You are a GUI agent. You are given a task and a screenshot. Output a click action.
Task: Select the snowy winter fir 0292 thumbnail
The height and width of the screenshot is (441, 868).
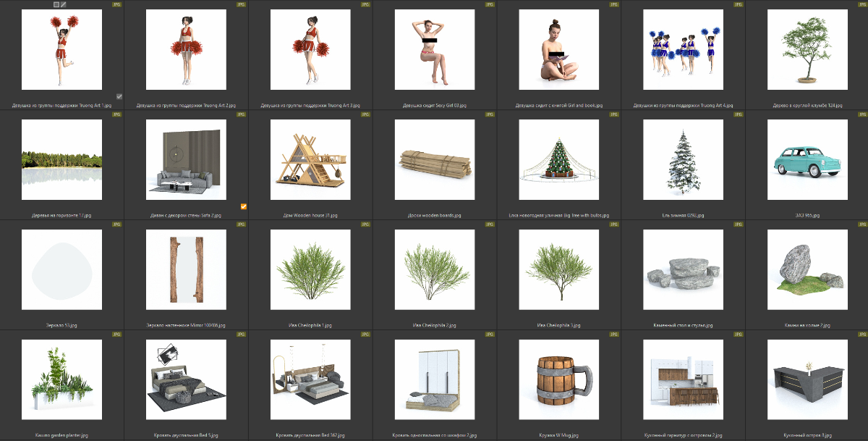tap(684, 160)
